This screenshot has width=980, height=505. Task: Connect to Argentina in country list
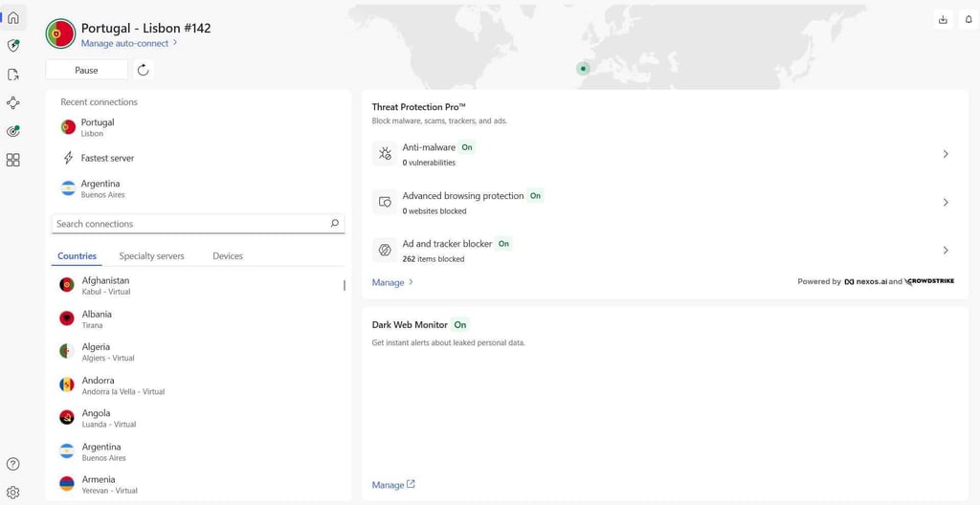tap(198, 451)
